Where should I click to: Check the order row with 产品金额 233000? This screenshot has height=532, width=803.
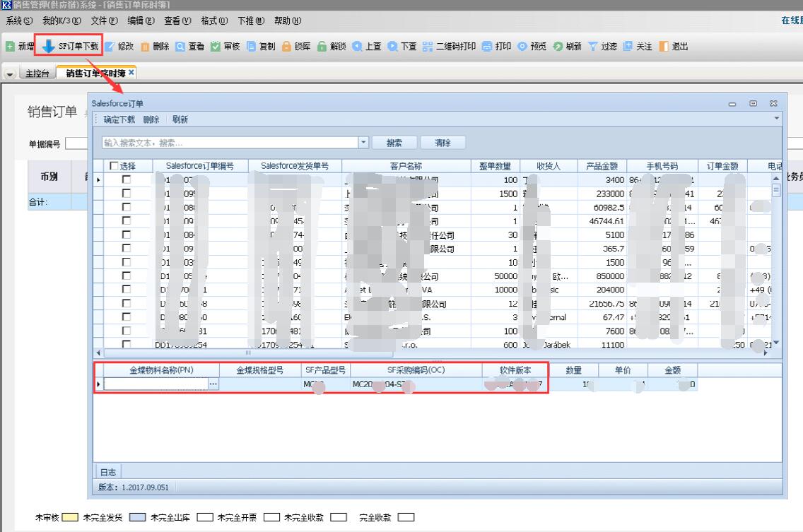126,194
